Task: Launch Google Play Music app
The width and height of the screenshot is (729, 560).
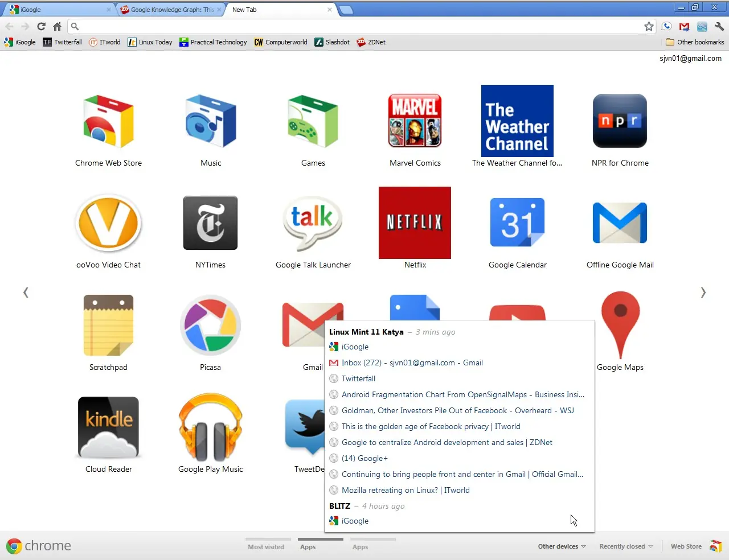Action: point(211,427)
